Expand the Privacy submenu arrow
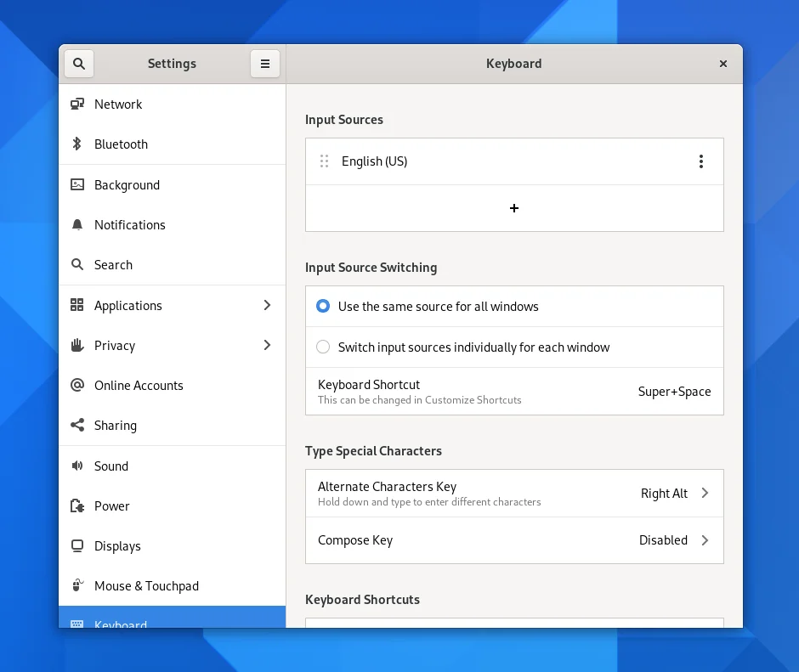This screenshot has width=799, height=672. (x=267, y=346)
